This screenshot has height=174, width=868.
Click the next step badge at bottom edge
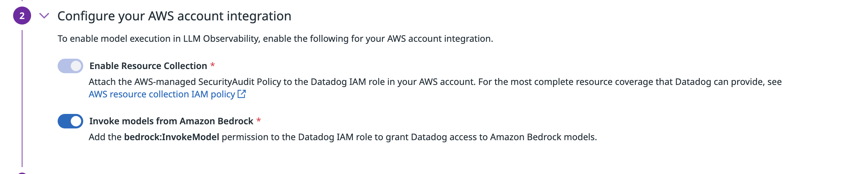point(22,173)
